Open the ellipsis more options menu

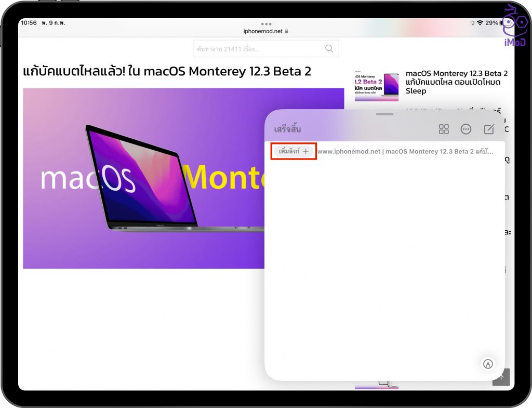pyautogui.click(x=466, y=129)
